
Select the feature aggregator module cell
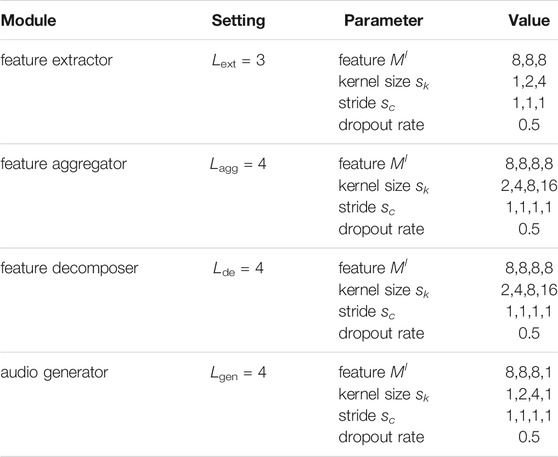(63, 164)
